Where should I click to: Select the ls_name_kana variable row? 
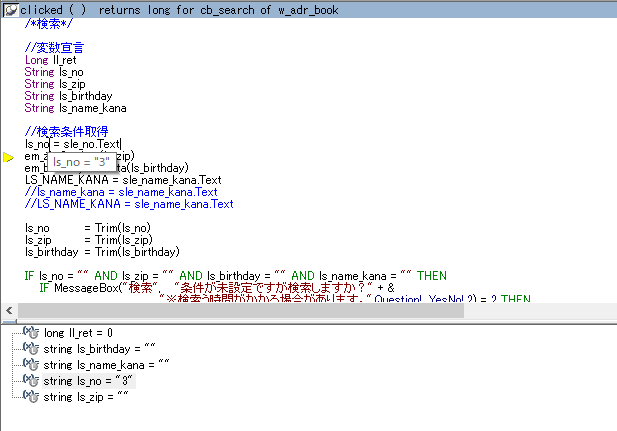pos(106,364)
